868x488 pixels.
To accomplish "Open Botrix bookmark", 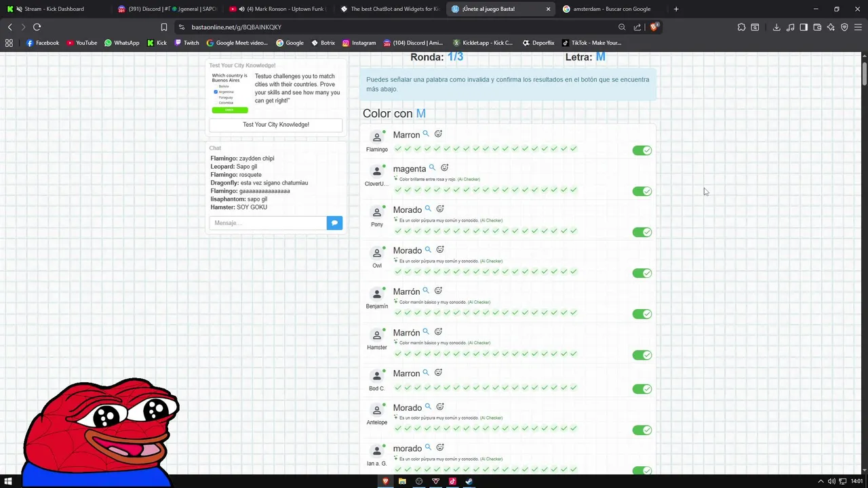I will pyautogui.click(x=323, y=43).
